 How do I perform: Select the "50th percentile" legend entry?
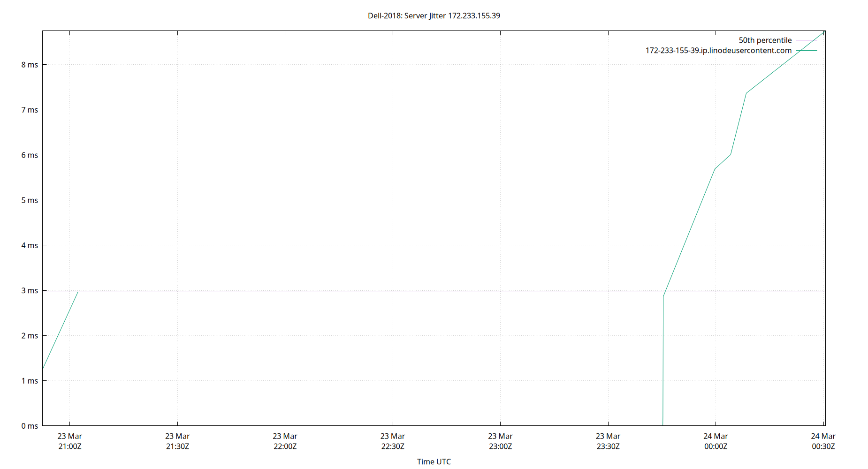pyautogui.click(x=765, y=40)
